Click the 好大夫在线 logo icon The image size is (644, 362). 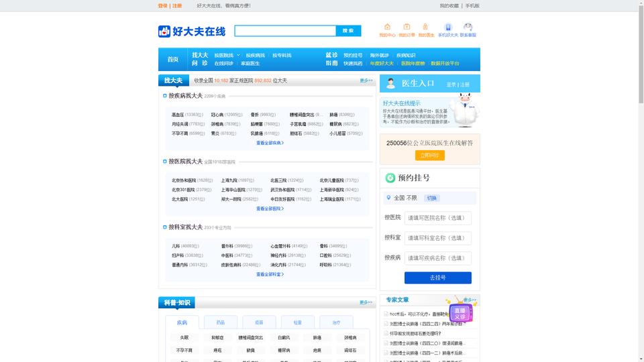[164, 32]
